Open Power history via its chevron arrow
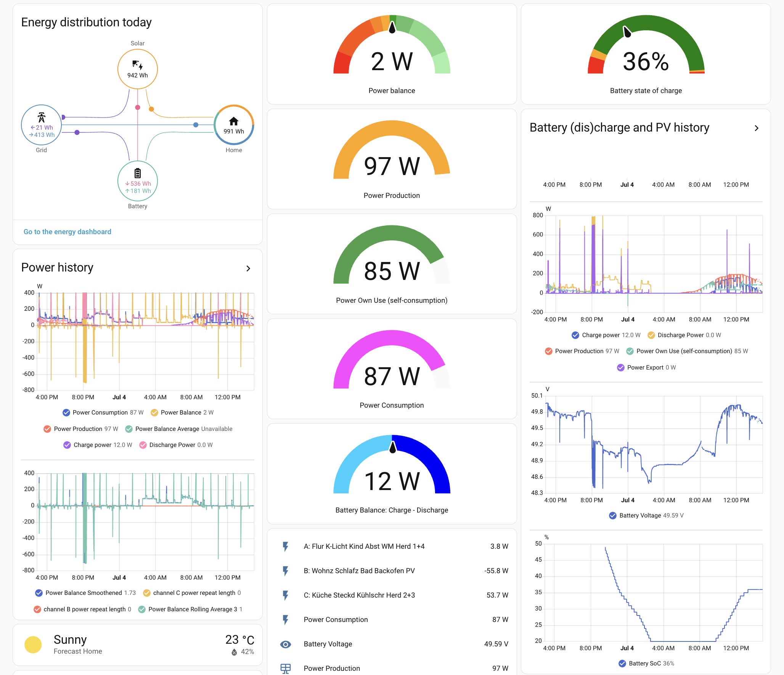Viewport: 784px width, 675px height. pos(248,268)
